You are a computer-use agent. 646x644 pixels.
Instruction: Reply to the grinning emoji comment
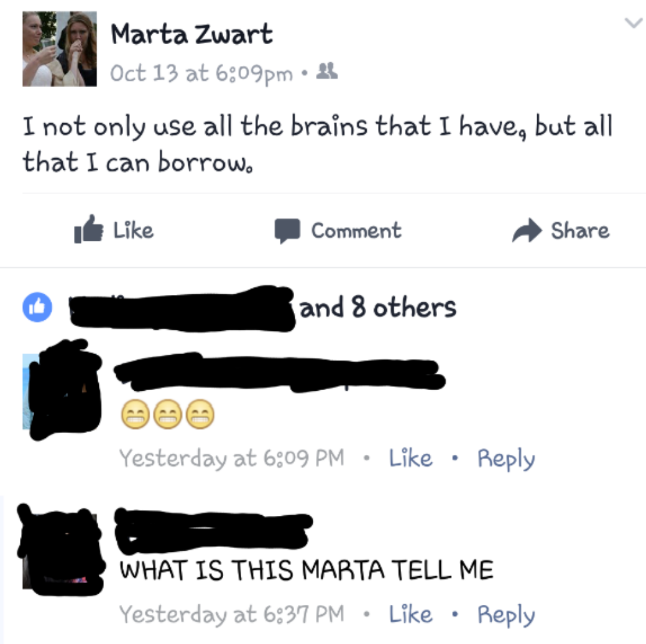tap(506, 459)
